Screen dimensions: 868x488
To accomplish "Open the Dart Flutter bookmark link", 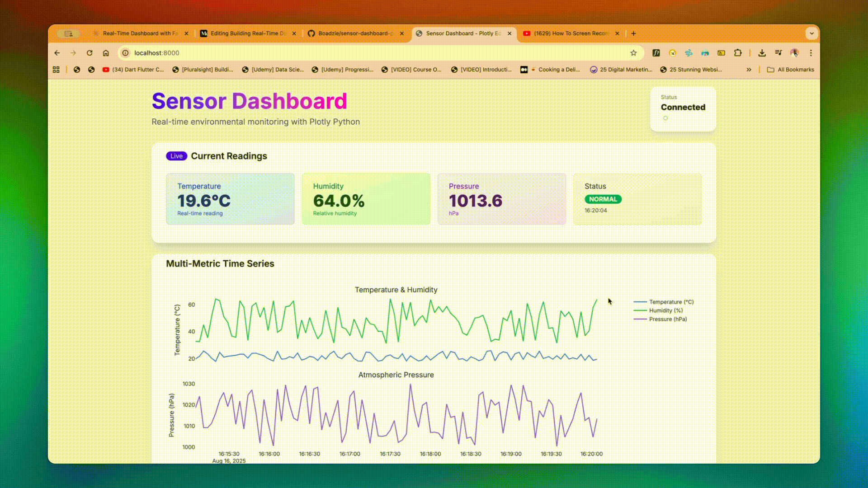I will [133, 69].
